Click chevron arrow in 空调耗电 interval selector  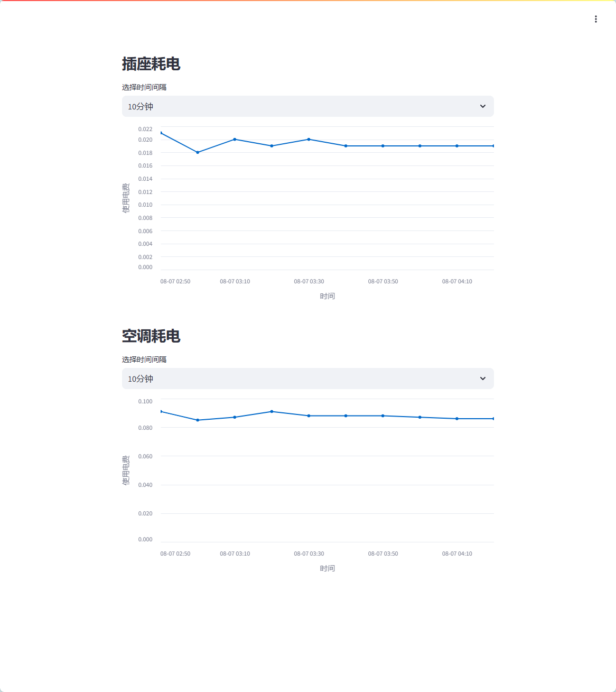coord(482,379)
